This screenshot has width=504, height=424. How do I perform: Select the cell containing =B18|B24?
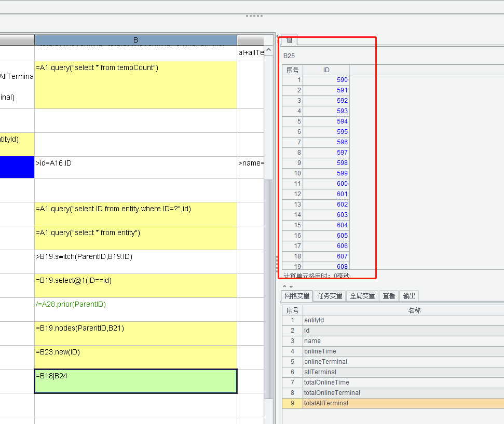click(135, 381)
